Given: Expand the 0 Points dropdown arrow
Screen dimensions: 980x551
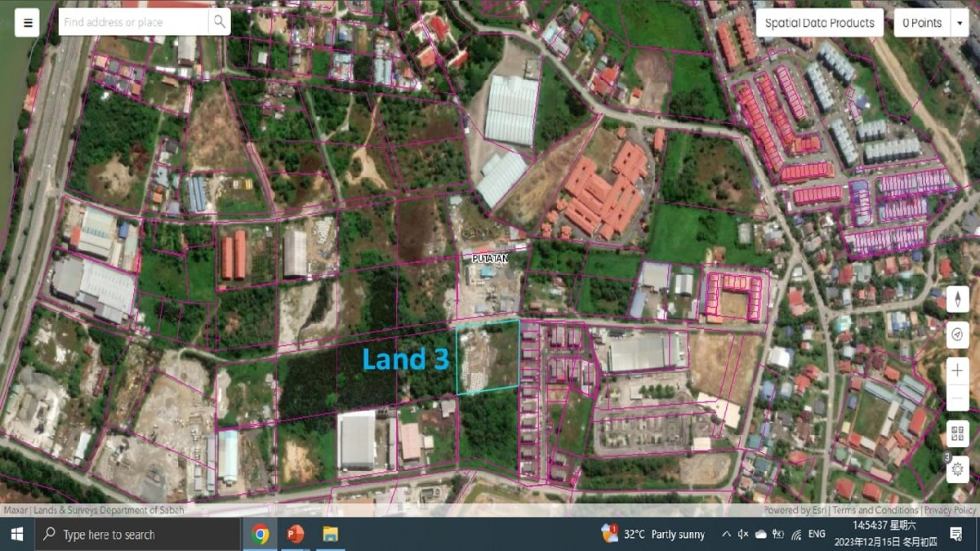Looking at the screenshot, I should click(960, 24).
